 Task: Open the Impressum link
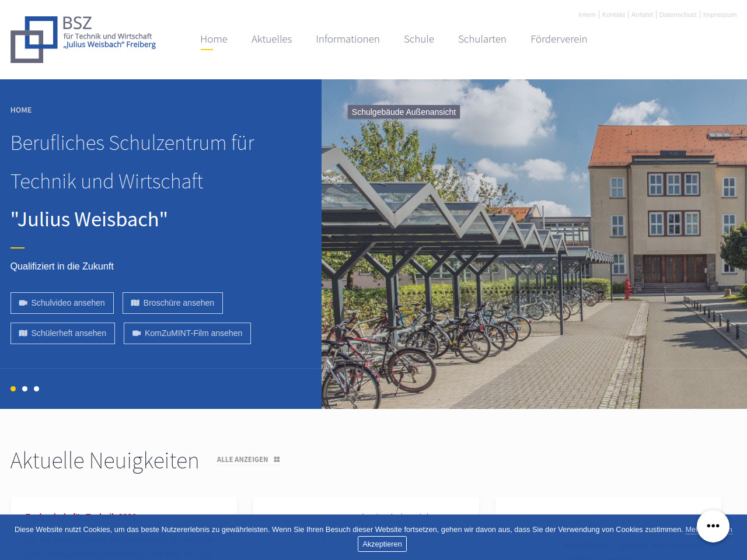[x=720, y=15]
